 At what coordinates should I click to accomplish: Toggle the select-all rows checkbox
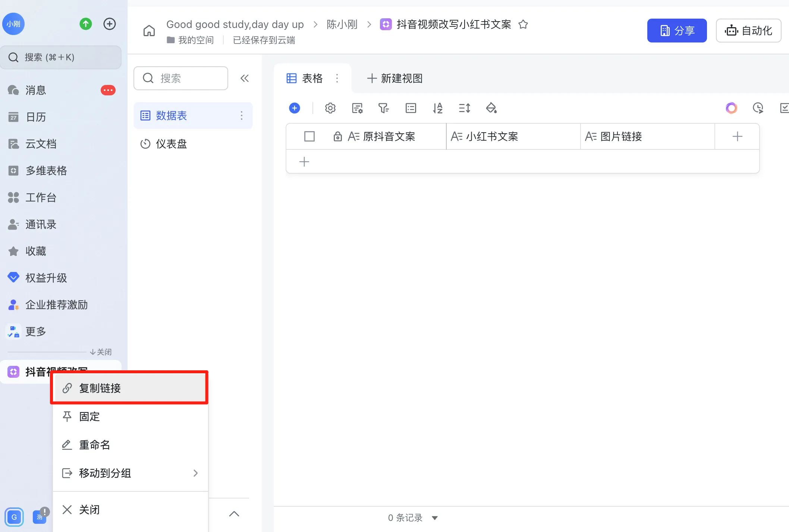click(309, 136)
